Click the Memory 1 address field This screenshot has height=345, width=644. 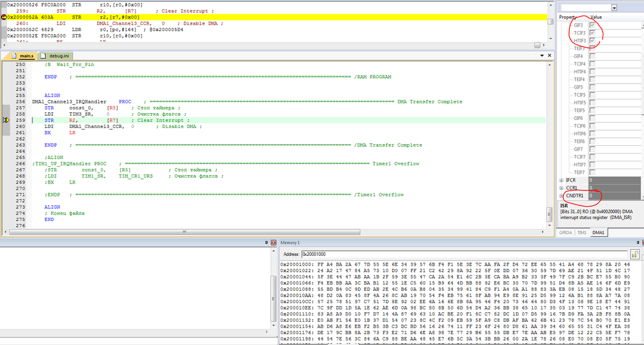tap(464, 254)
